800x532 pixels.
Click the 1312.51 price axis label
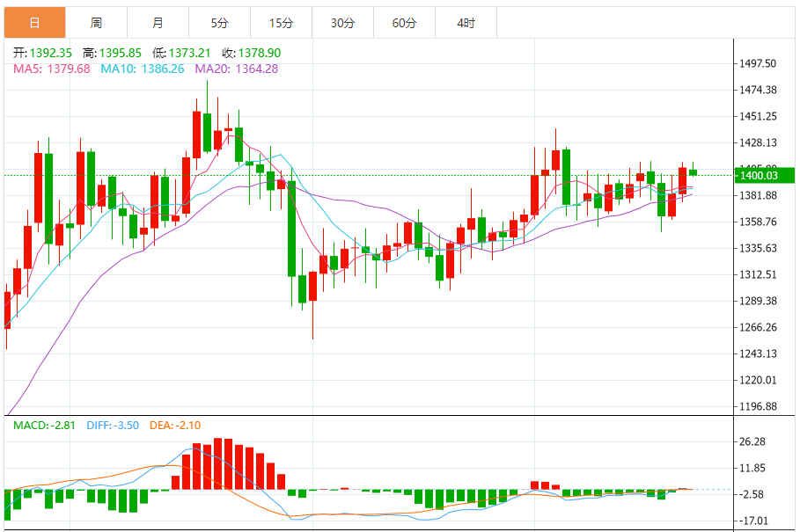click(x=758, y=274)
